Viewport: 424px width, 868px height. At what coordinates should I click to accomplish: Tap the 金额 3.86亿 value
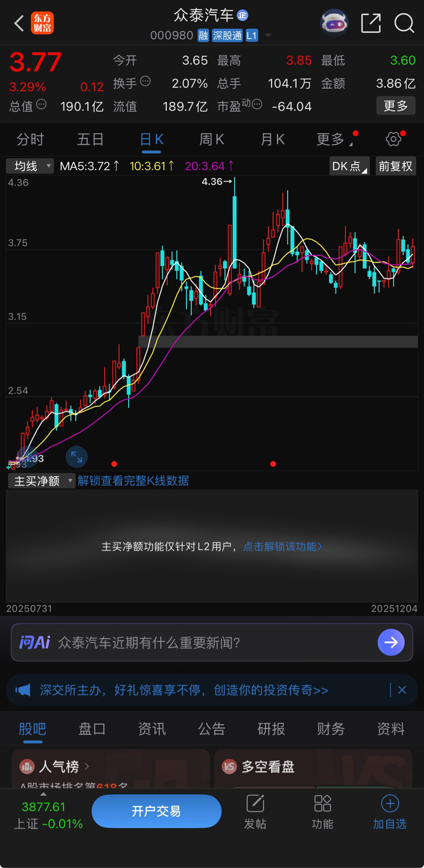pos(395,83)
